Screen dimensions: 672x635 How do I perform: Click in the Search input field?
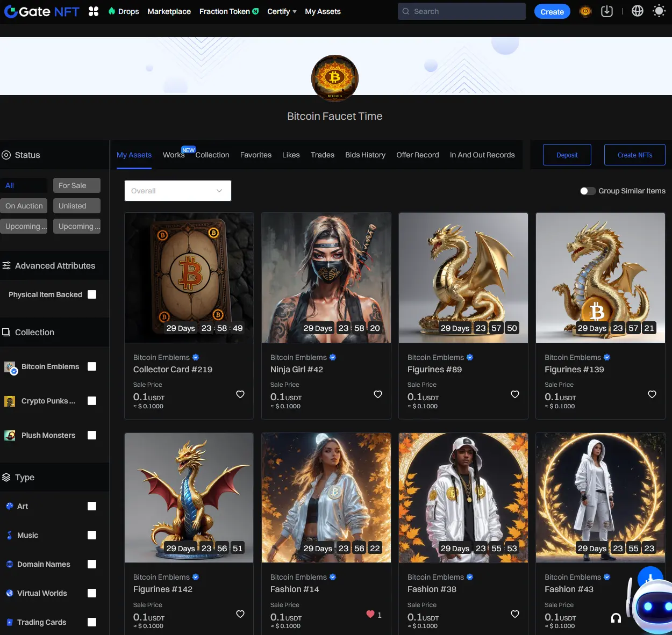462,11
